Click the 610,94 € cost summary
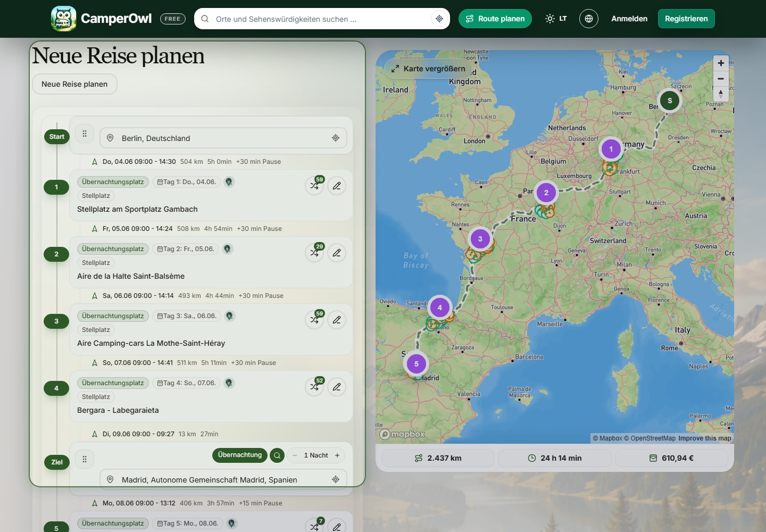The height and width of the screenshot is (532, 766). (671, 458)
